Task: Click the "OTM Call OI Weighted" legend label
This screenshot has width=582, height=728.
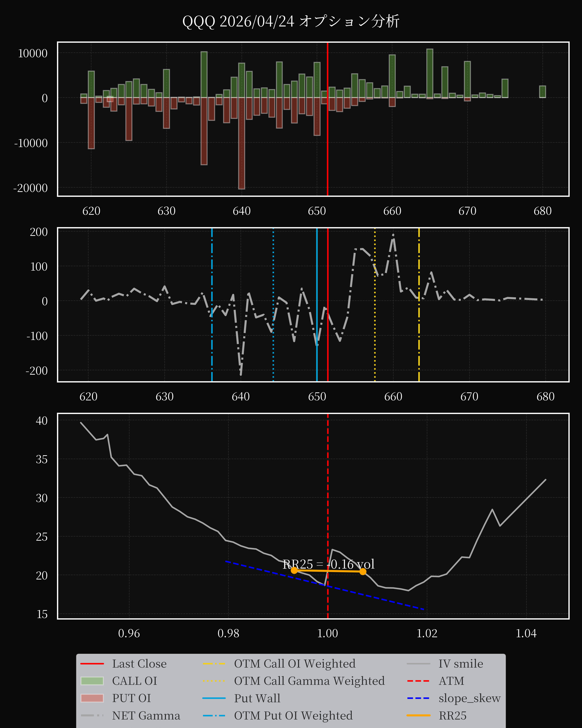Action: pos(295,664)
